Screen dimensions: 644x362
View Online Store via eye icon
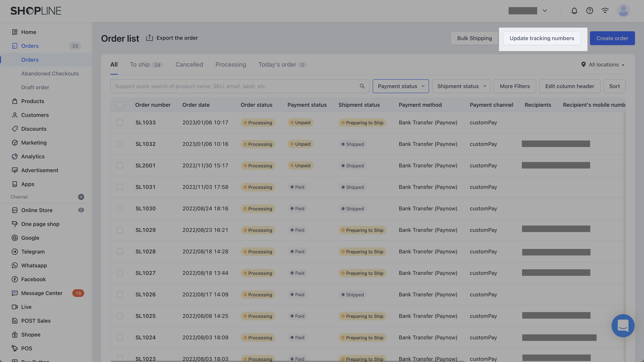tap(81, 210)
